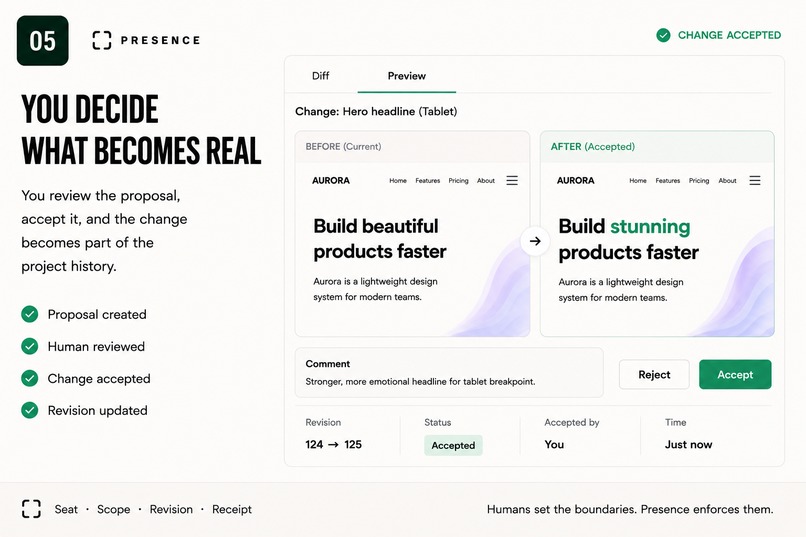This screenshot has width=806, height=537.
Task: Click About in the After preview nav
Action: click(x=727, y=181)
